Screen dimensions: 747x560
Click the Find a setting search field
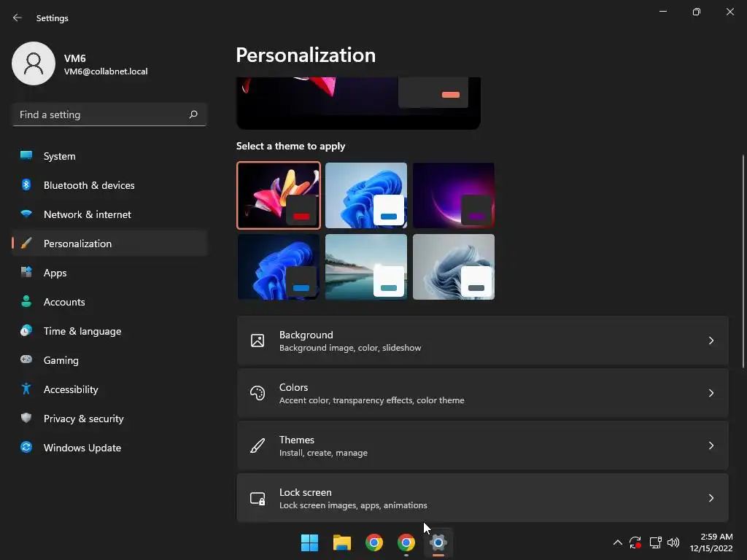coord(109,114)
